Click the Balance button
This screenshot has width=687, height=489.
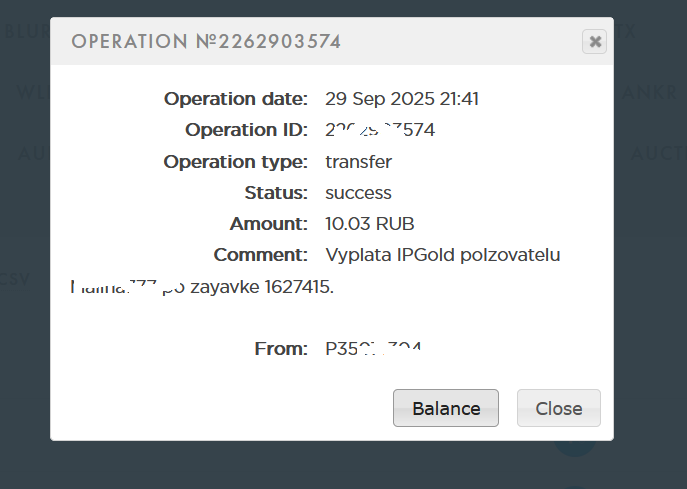pyautogui.click(x=445, y=408)
